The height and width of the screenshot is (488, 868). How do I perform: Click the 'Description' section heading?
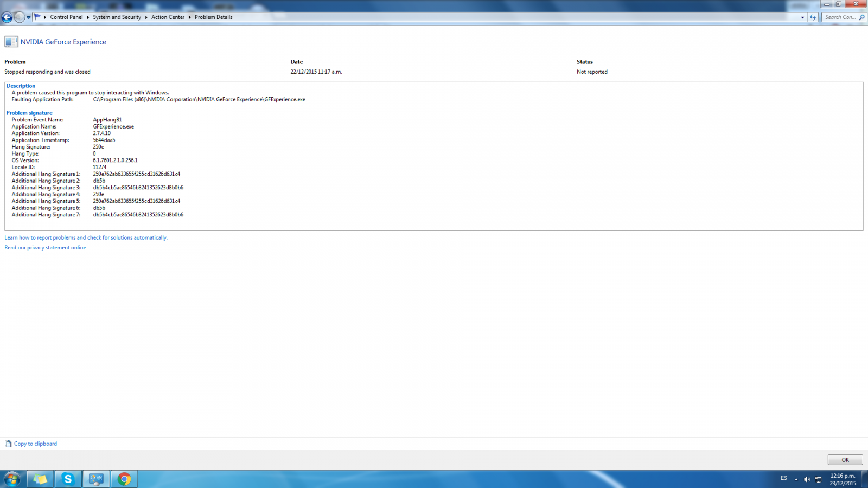21,86
